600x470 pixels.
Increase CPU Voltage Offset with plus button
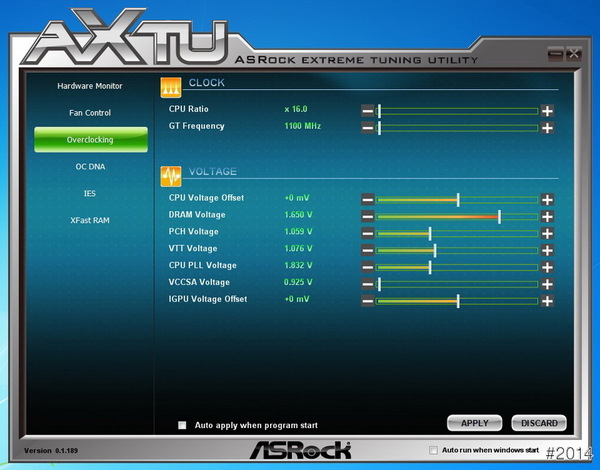click(547, 199)
